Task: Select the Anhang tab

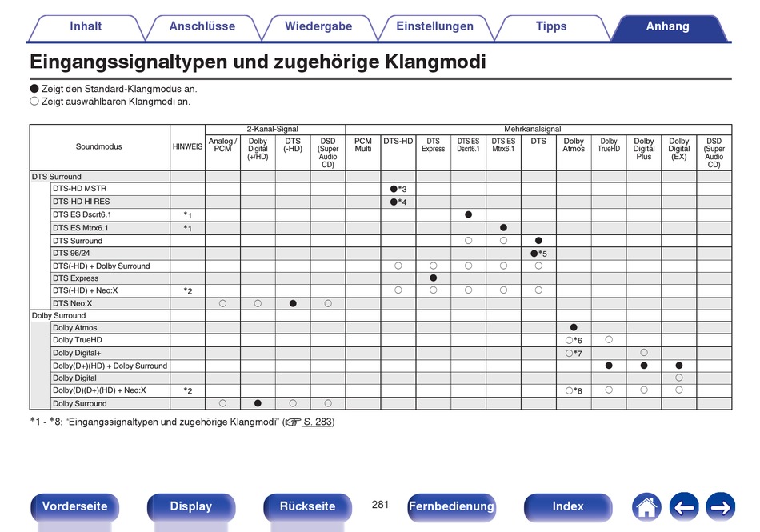Action: (x=667, y=26)
